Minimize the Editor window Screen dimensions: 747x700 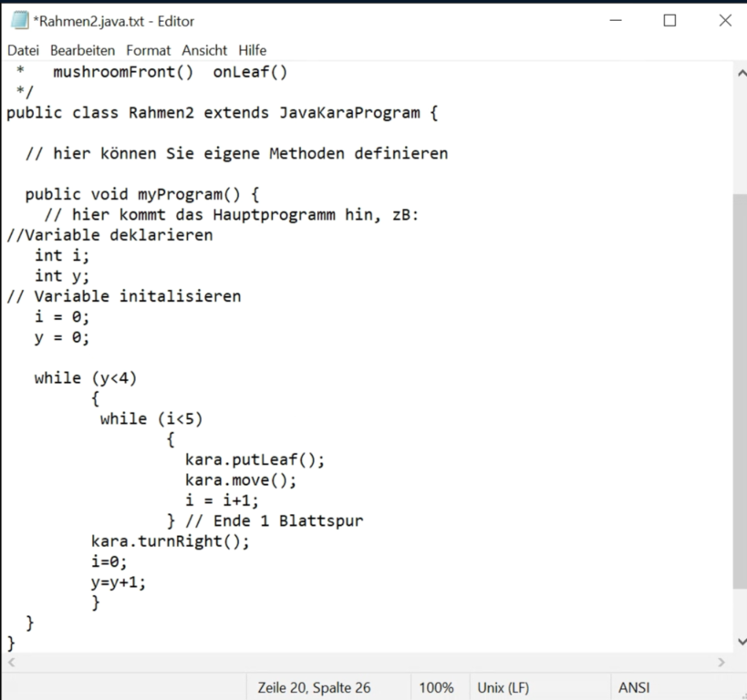point(616,21)
